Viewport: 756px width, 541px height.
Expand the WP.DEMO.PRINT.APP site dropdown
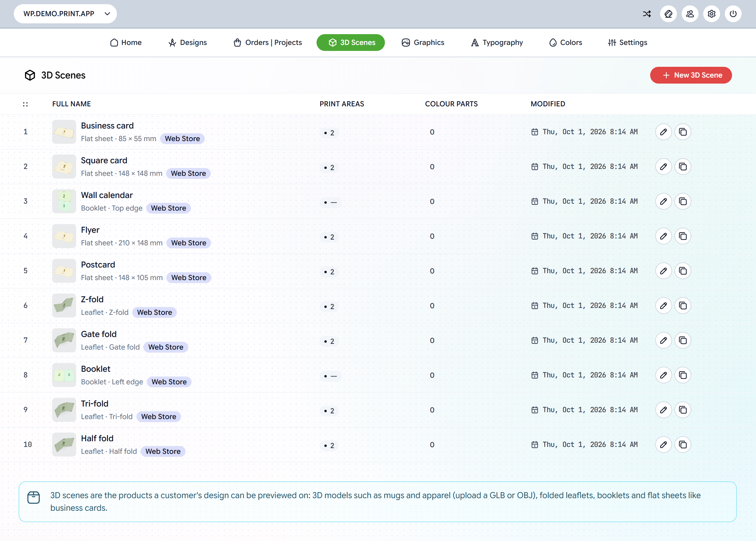[65, 14]
